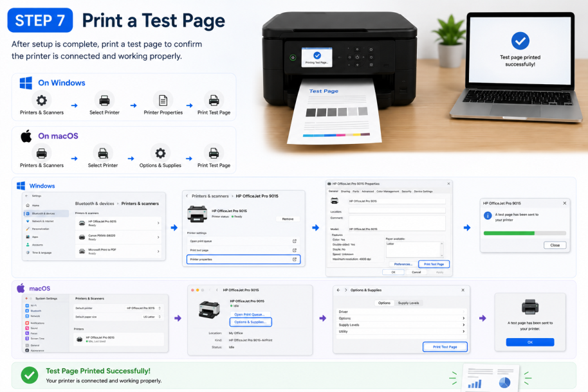Expand the Supply Levels row chevron
588x392 pixels.
[x=463, y=325]
